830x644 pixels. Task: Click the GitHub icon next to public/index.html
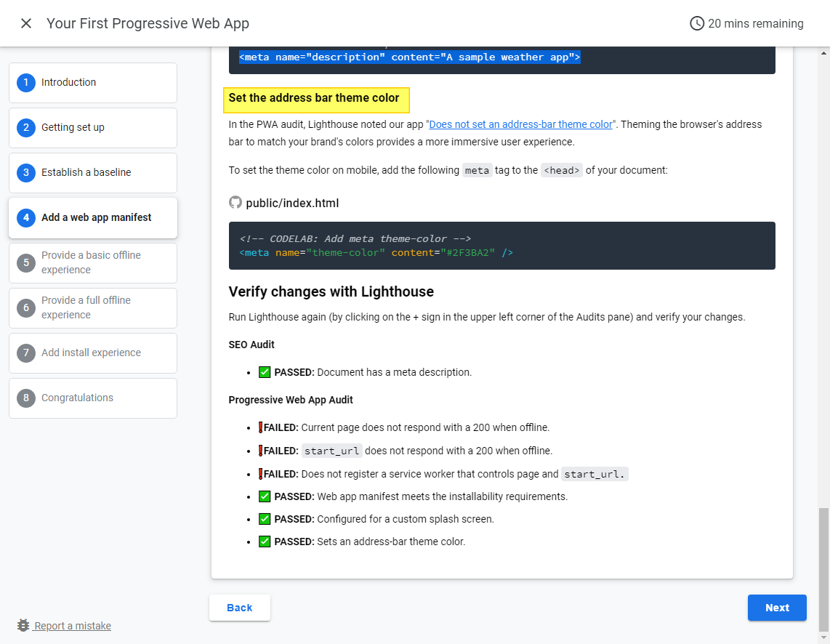coord(235,203)
